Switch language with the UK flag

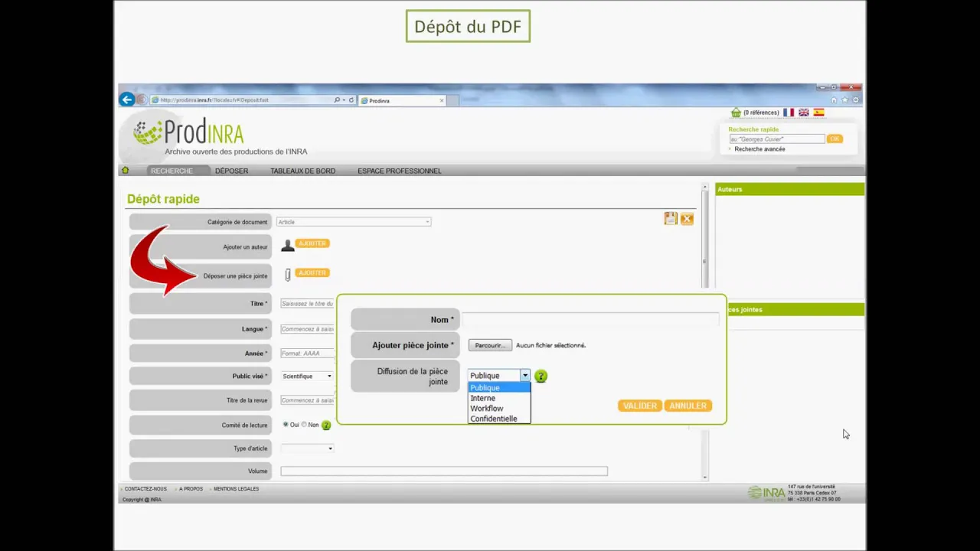coord(804,112)
